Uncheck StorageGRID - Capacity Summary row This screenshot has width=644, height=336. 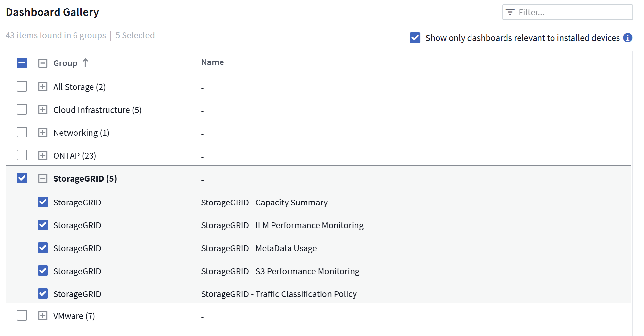click(43, 202)
